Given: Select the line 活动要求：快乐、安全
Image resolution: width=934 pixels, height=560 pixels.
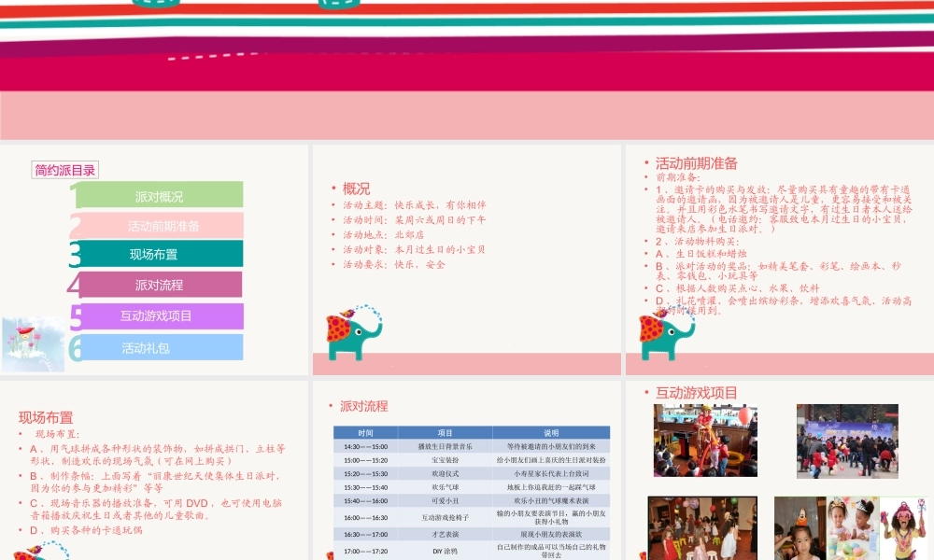Looking at the screenshot, I should 394,265.
